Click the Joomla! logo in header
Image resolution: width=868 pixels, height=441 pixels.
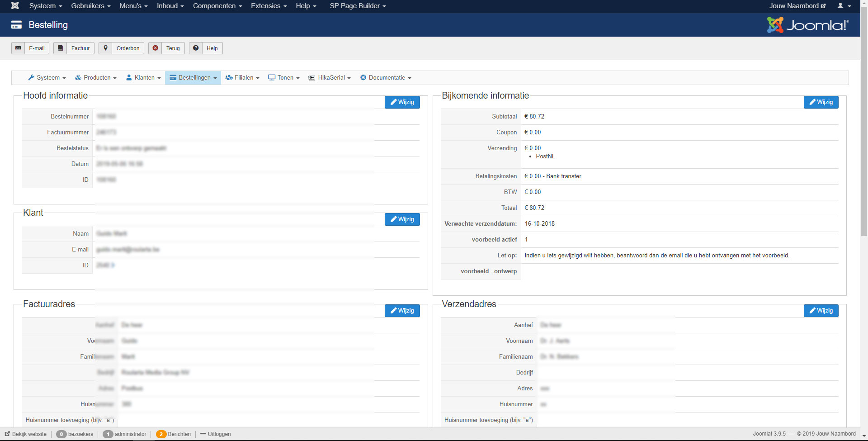pos(808,25)
